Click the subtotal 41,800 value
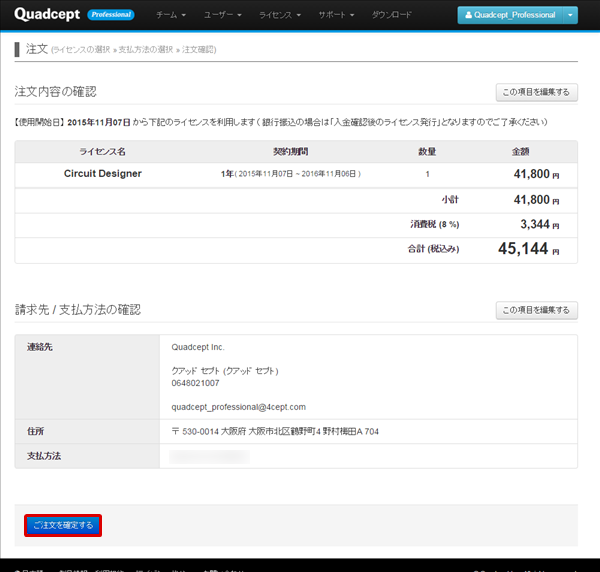This screenshot has width=600, height=572. 532,200
